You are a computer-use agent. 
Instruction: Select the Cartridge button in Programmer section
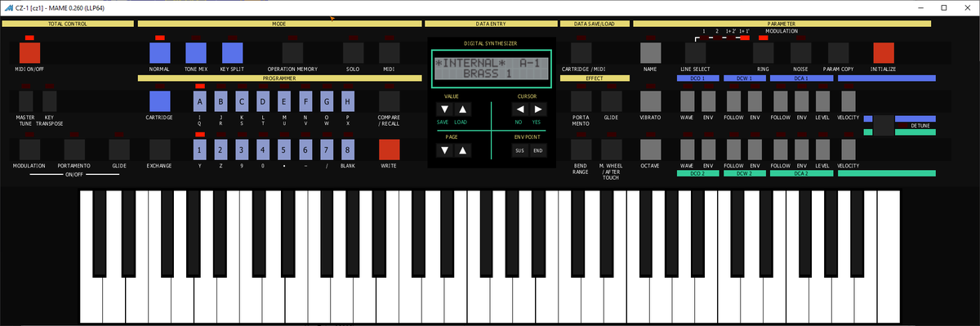159,101
